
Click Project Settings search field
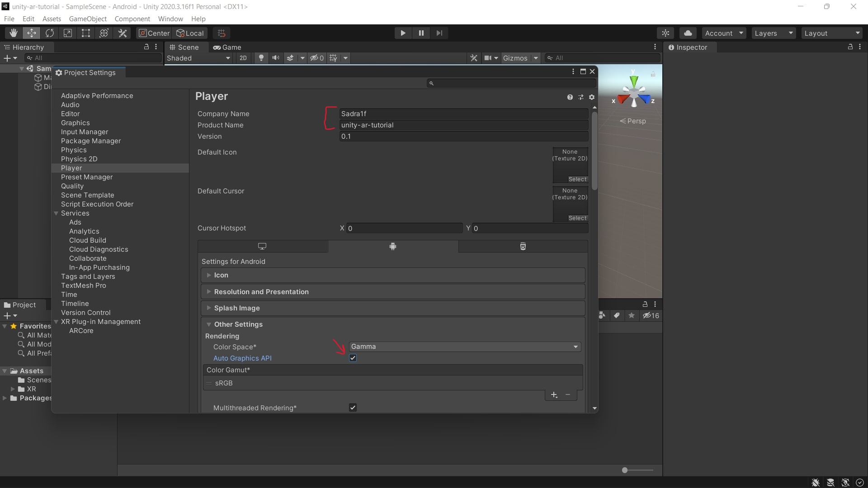(x=511, y=83)
